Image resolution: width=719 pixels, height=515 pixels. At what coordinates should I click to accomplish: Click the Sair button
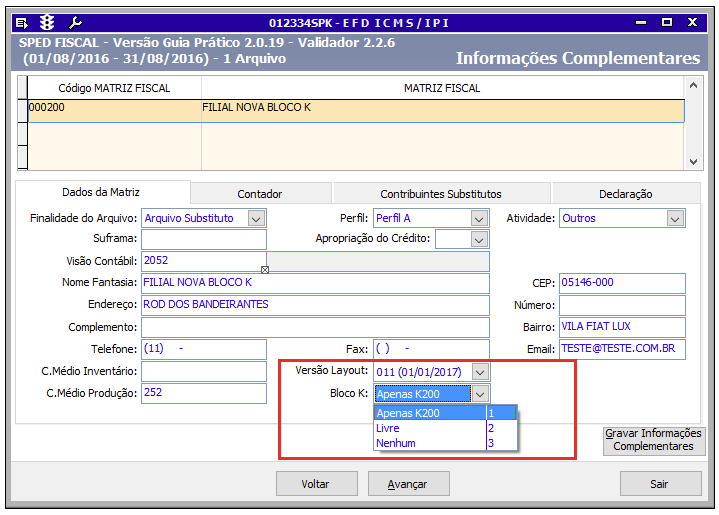(x=660, y=484)
